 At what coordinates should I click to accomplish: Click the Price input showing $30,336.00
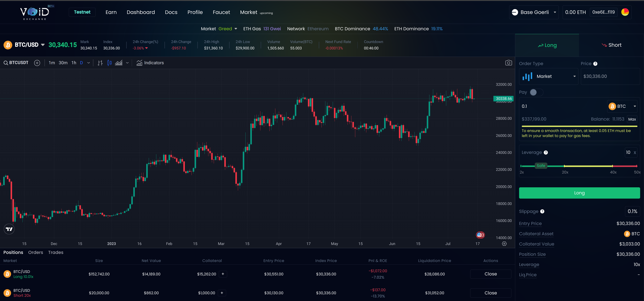coord(610,76)
